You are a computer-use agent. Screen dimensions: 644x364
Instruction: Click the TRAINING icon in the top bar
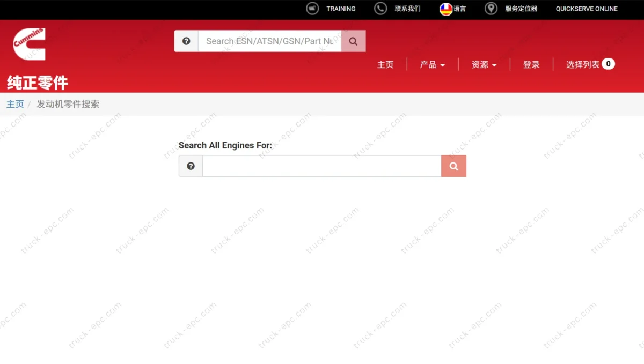click(x=312, y=9)
